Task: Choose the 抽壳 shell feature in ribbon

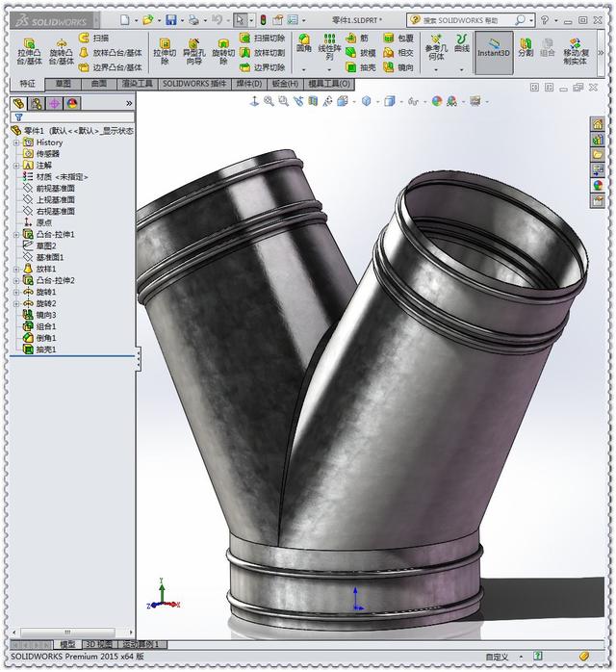Action: [361, 67]
